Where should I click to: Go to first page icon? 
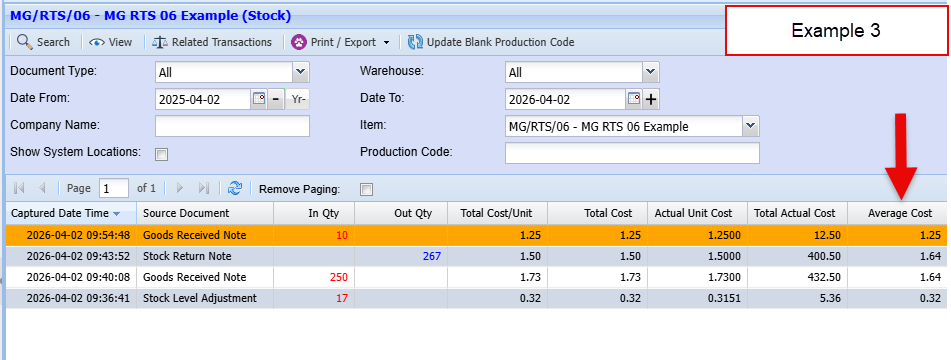[19, 188]
